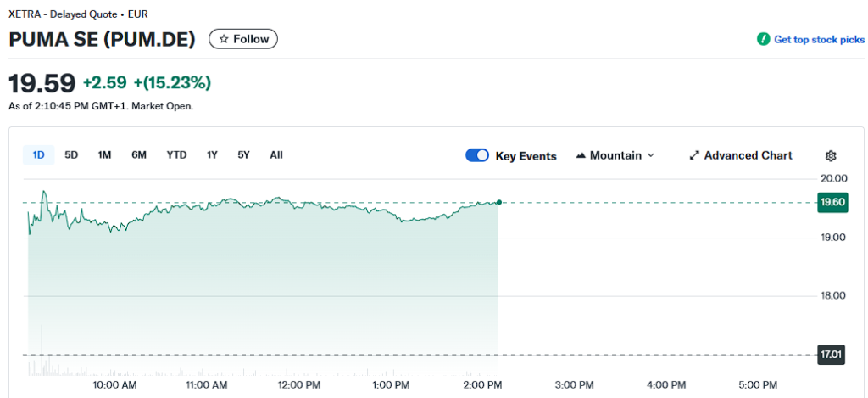This screenshot has width=868, height=398.
Task: Open chart settings gear icon
Action: [x=831, y=155]
